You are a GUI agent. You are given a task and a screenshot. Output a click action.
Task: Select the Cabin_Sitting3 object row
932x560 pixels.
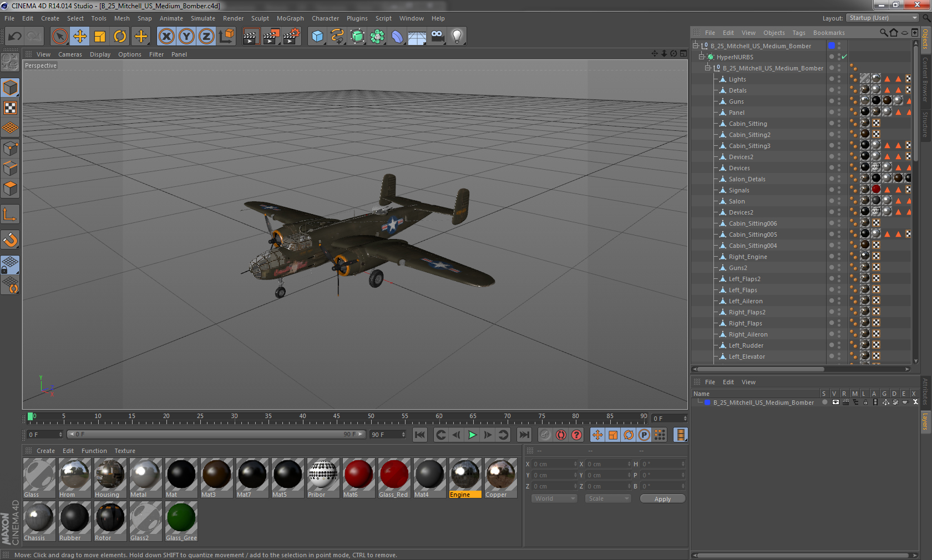749,146
